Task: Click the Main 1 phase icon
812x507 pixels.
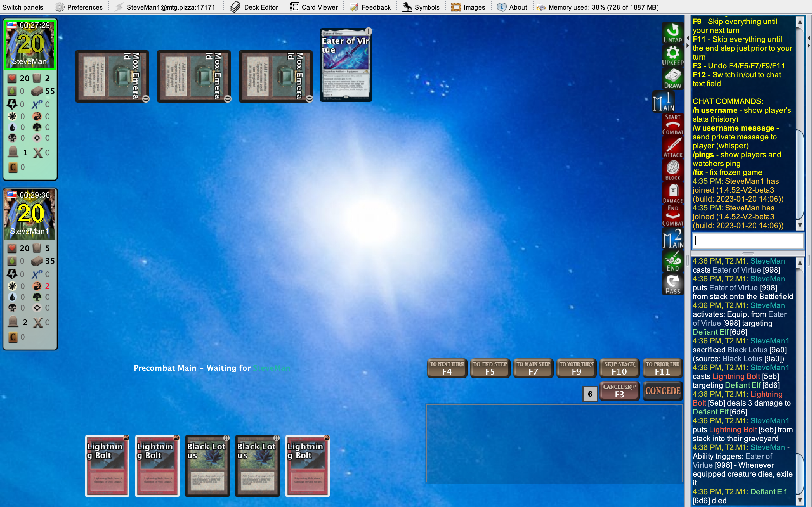Action: [664, 100]
